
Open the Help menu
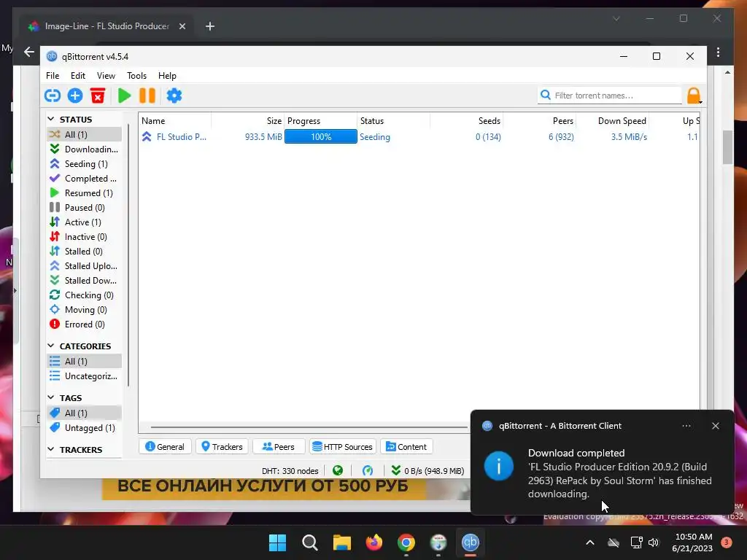tap(167, 76)
